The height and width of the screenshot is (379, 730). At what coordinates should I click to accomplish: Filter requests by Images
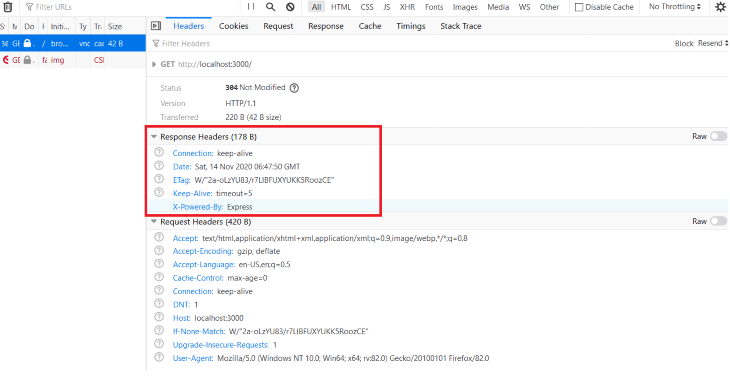[465, 7]
